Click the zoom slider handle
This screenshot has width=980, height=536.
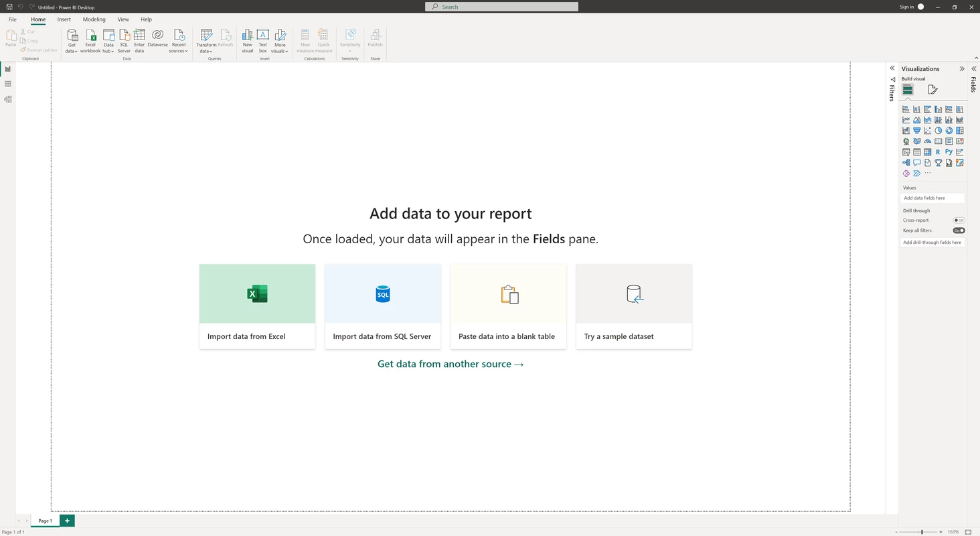coord(922,532)
